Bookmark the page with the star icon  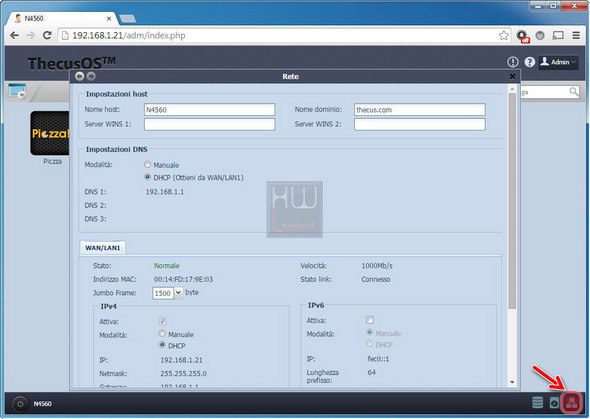[x=503, y=35]
